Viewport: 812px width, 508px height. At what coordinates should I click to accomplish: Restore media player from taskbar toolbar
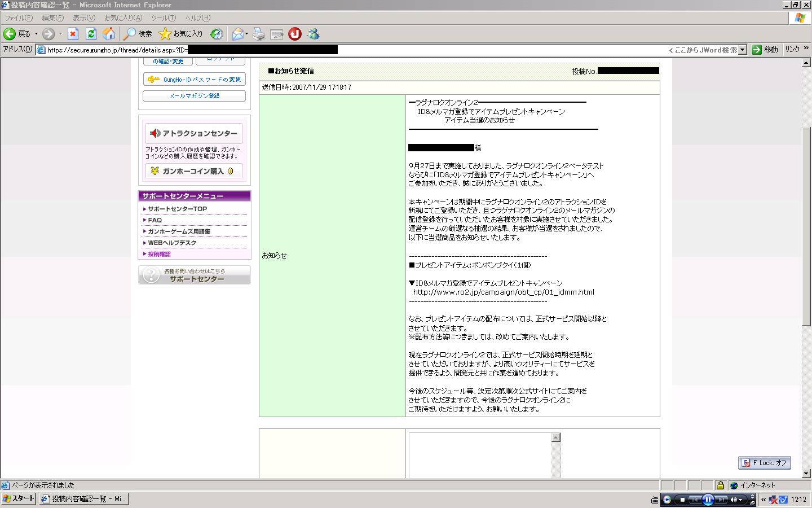click(x=752, y=502)
